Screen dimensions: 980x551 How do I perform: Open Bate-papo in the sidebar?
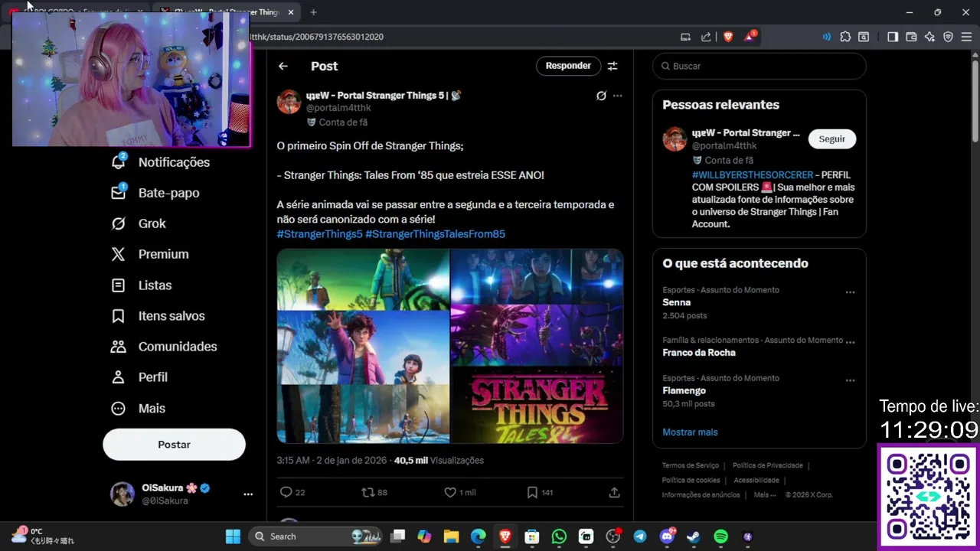155,193
